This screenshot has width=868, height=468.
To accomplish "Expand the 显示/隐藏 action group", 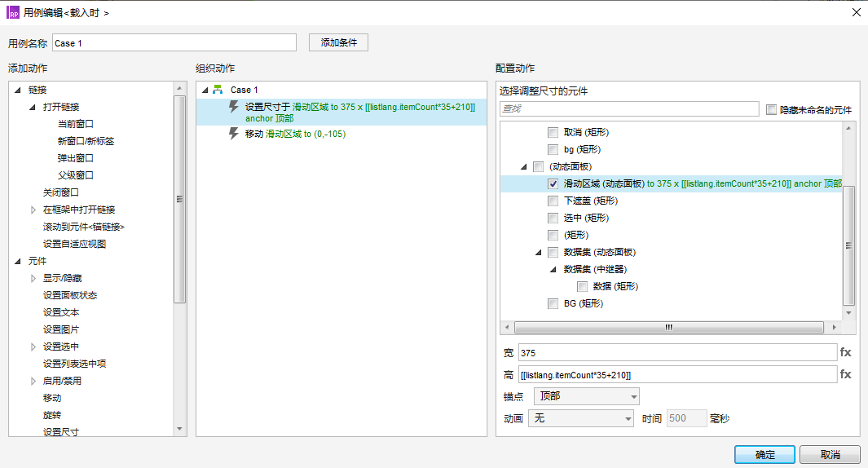I will pos(33,278).
